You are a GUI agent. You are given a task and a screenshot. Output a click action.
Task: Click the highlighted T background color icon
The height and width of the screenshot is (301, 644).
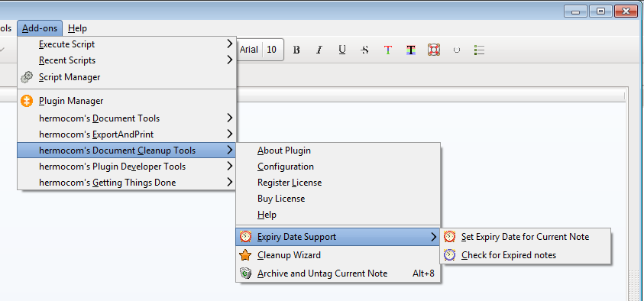pyautogui.click(x=411, y=50)
